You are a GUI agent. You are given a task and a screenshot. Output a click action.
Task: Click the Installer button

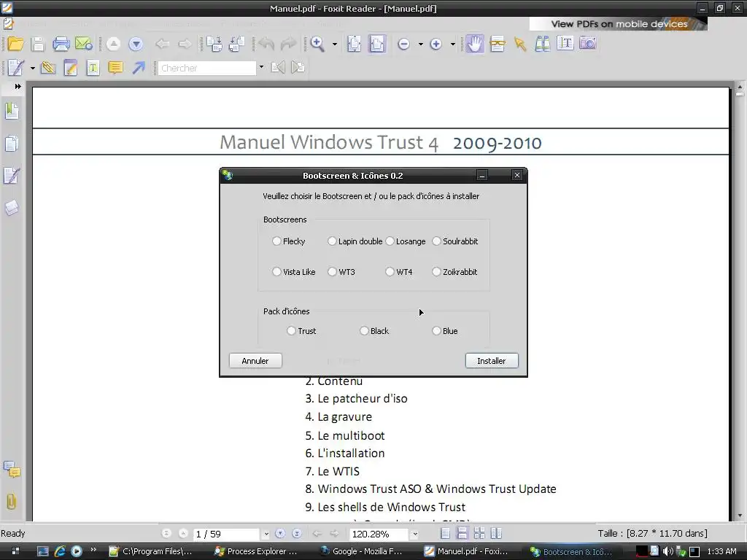click(492, 360)
